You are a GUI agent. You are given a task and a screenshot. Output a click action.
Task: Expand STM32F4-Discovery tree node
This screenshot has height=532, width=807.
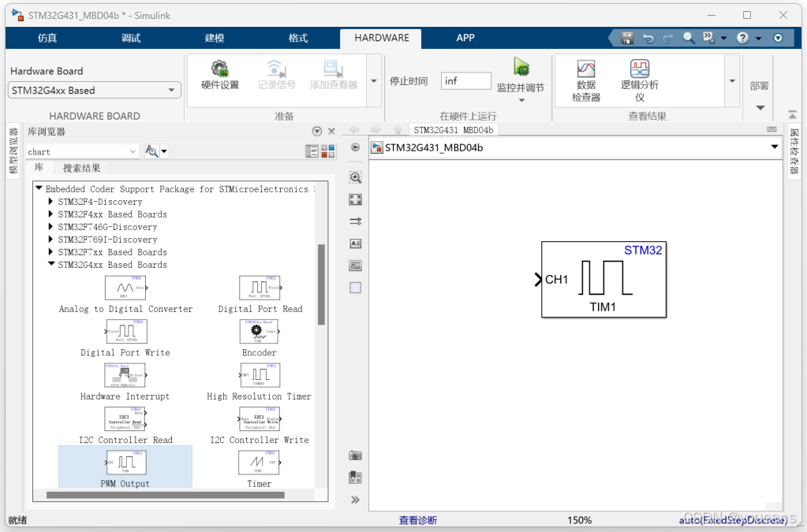[50, 202]
